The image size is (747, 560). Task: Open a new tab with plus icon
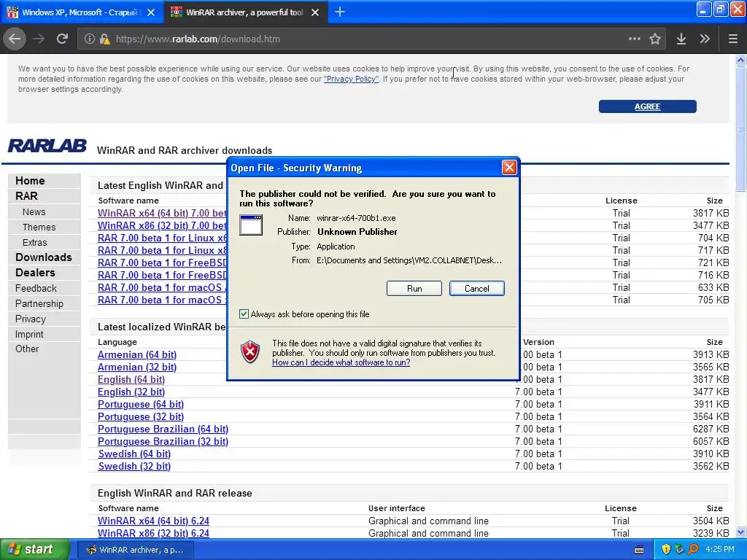pos(340,12)
